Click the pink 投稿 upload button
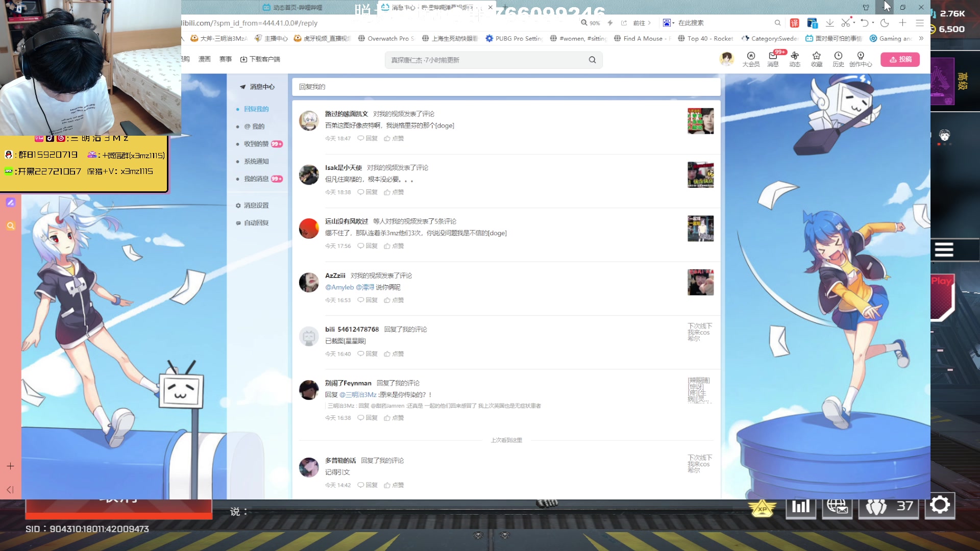Screen dimensions: 980x551 (x=900, y=59)
